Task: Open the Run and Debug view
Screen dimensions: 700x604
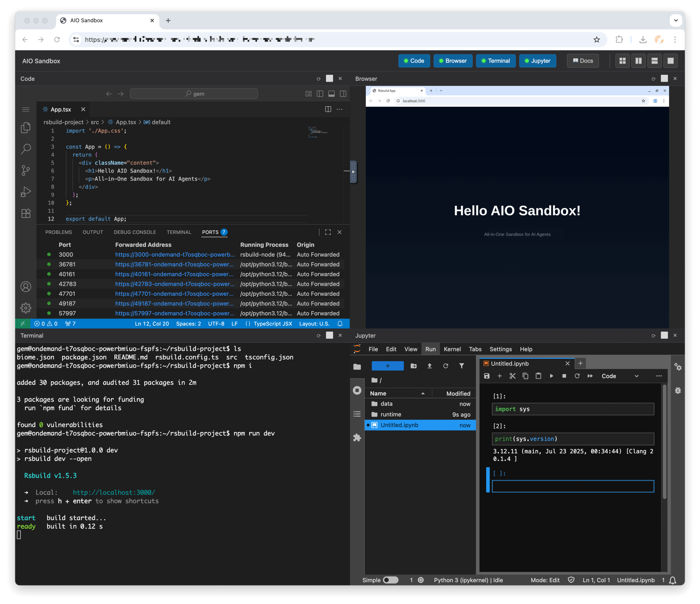Action: tap(26, 192)
